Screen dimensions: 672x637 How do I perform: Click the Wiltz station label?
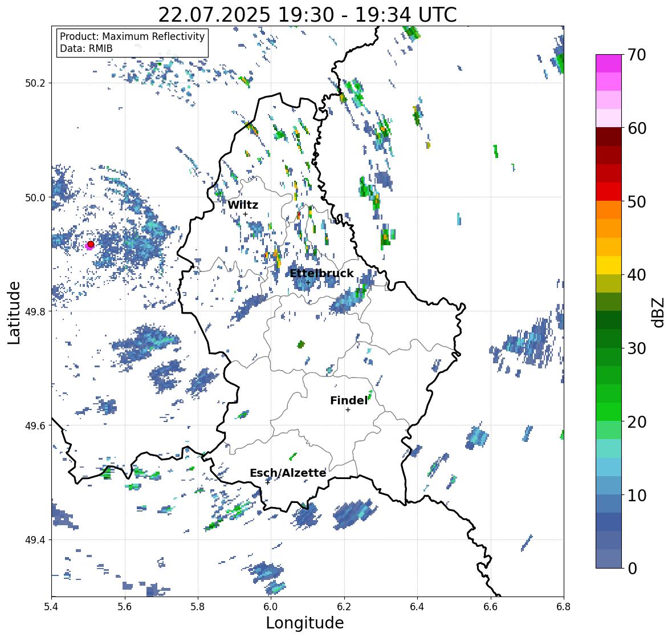tap(243, 205)
